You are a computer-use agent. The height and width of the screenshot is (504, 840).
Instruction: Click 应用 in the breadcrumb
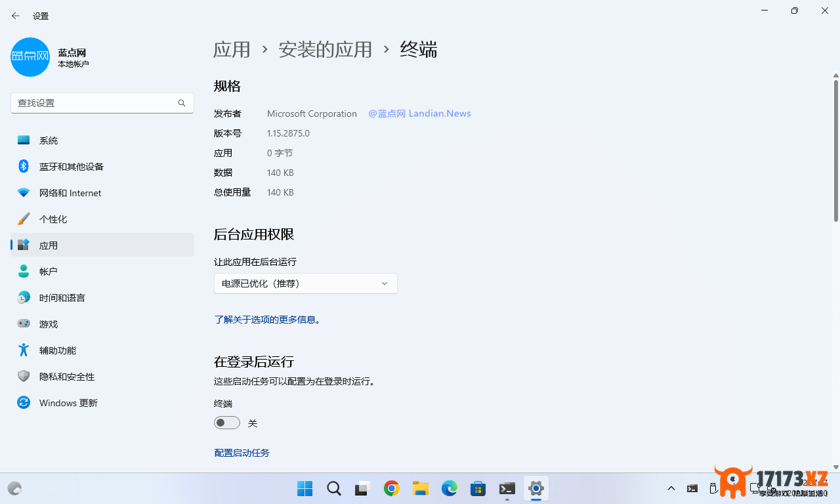click(232, 49)
